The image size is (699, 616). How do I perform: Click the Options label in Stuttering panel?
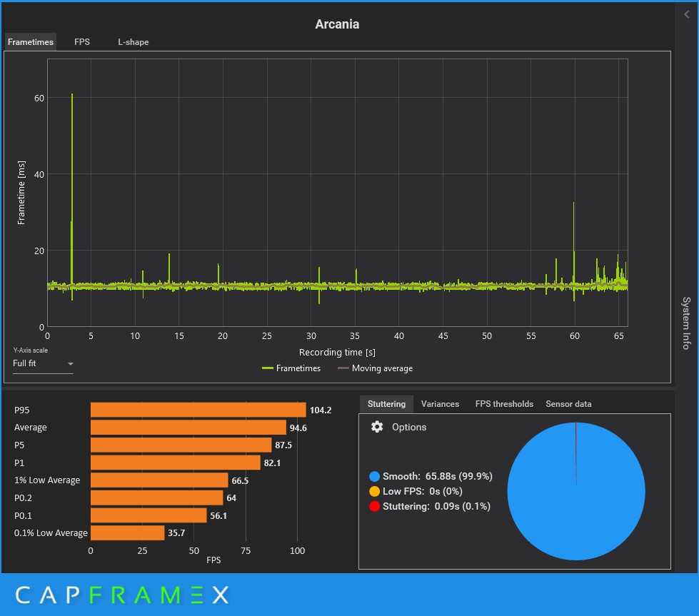pyautogui.click(x=409, y=427)
